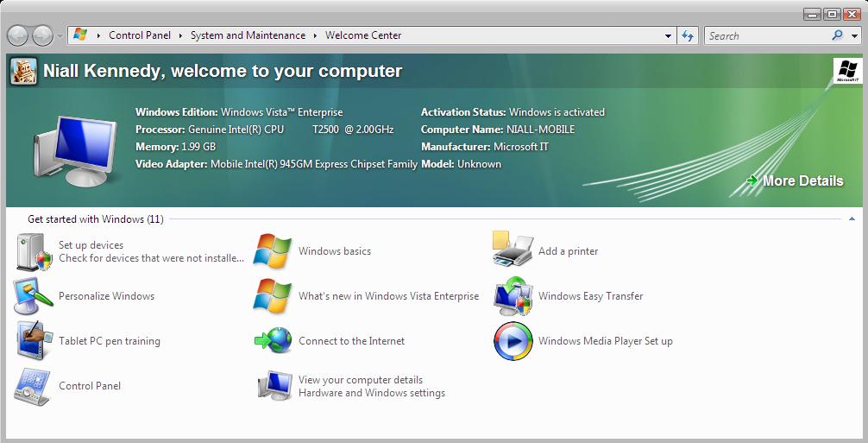Expand the address bar history dropdown

pos(668,36)
